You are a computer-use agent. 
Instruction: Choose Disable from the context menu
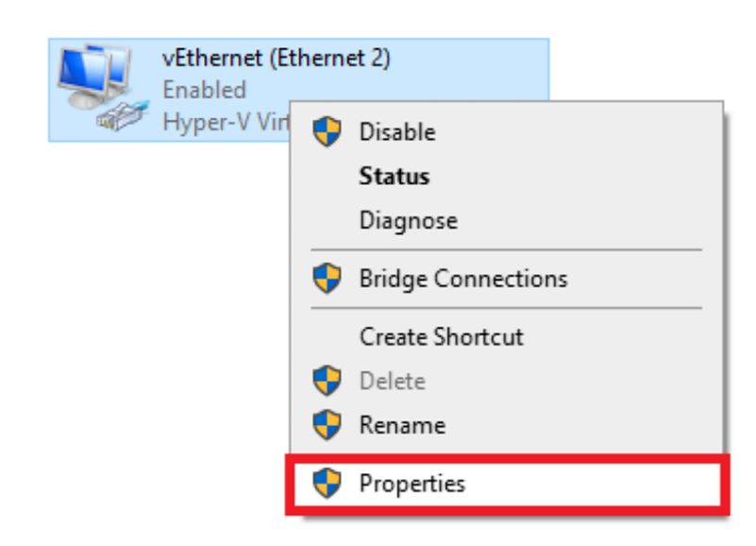(x=506, y=132)
